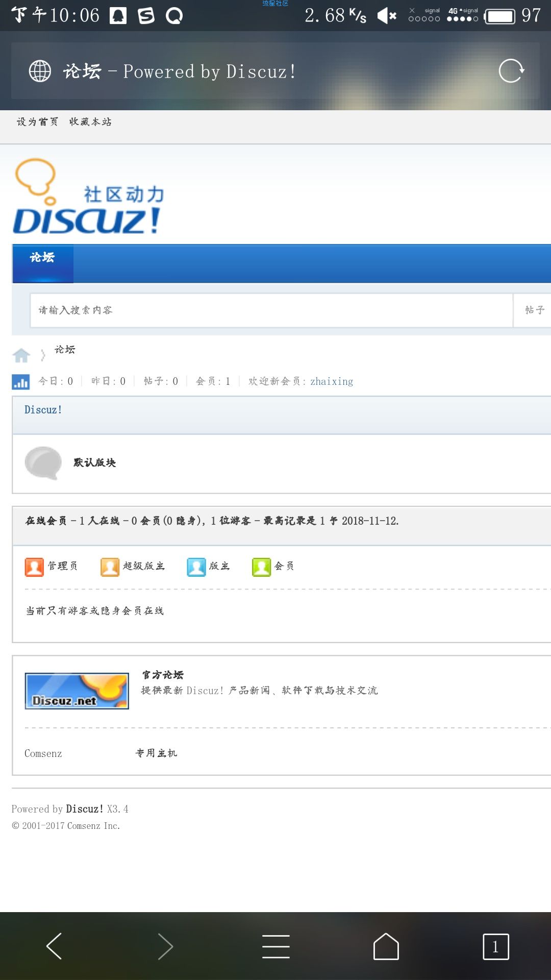Click the 昨日: 0 statistic
The image size is (551, 980).
coord(108,382)
